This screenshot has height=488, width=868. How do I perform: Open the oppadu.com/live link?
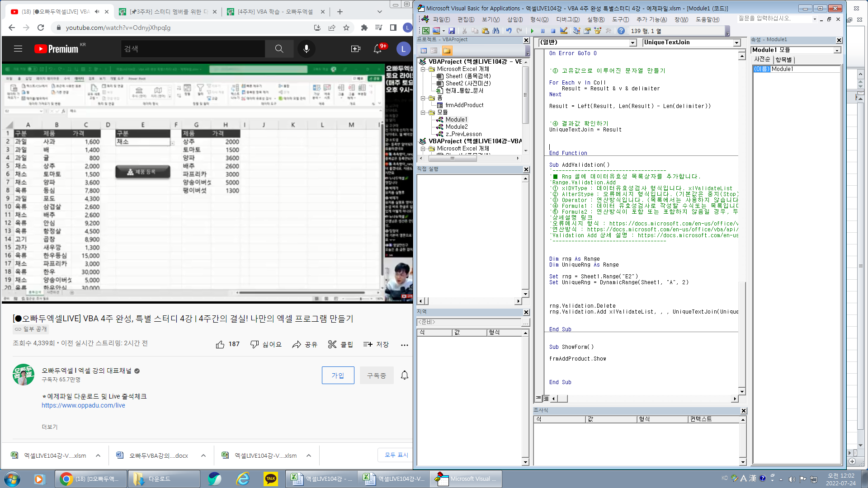[83, 405]
